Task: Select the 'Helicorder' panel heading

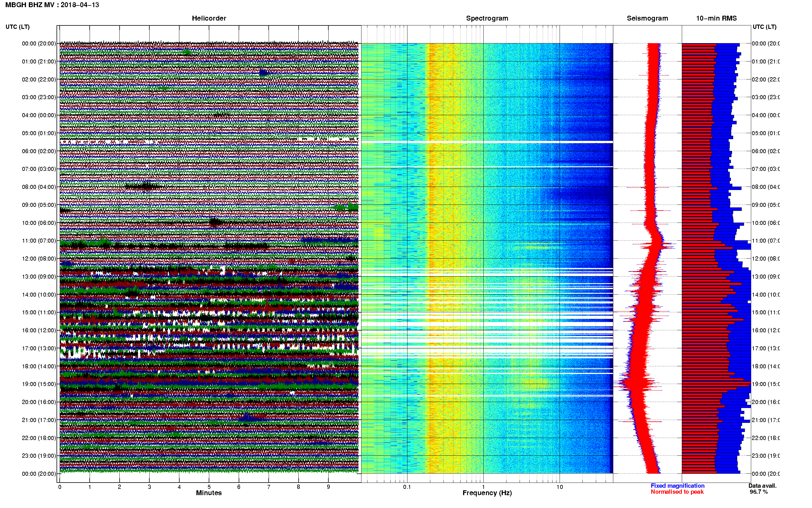Action: [209, 18]
